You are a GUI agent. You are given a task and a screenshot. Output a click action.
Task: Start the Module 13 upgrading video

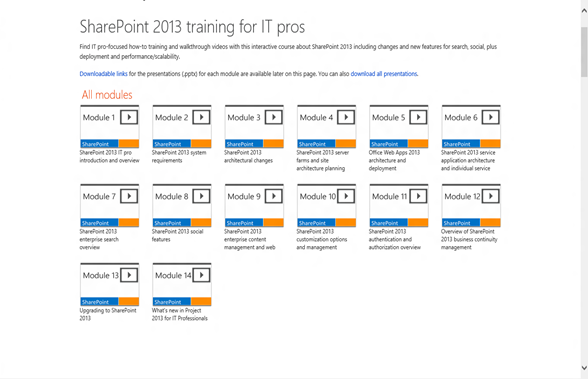(129, 275)
